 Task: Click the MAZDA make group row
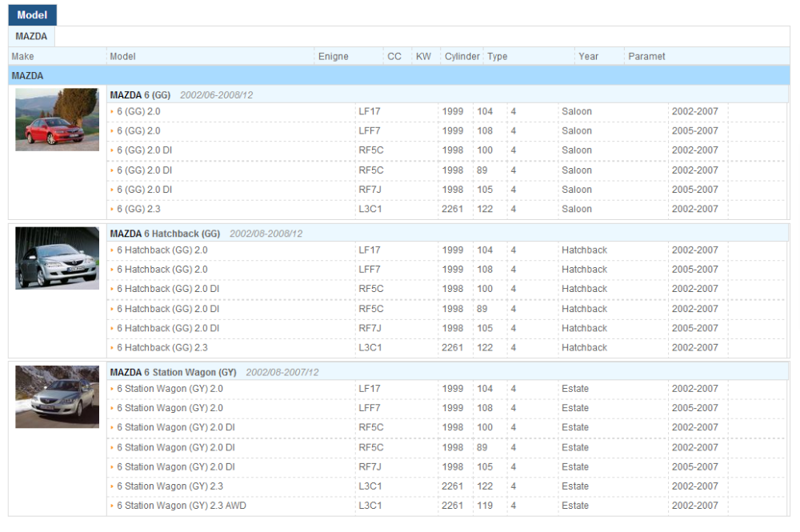tap(28, 76)
